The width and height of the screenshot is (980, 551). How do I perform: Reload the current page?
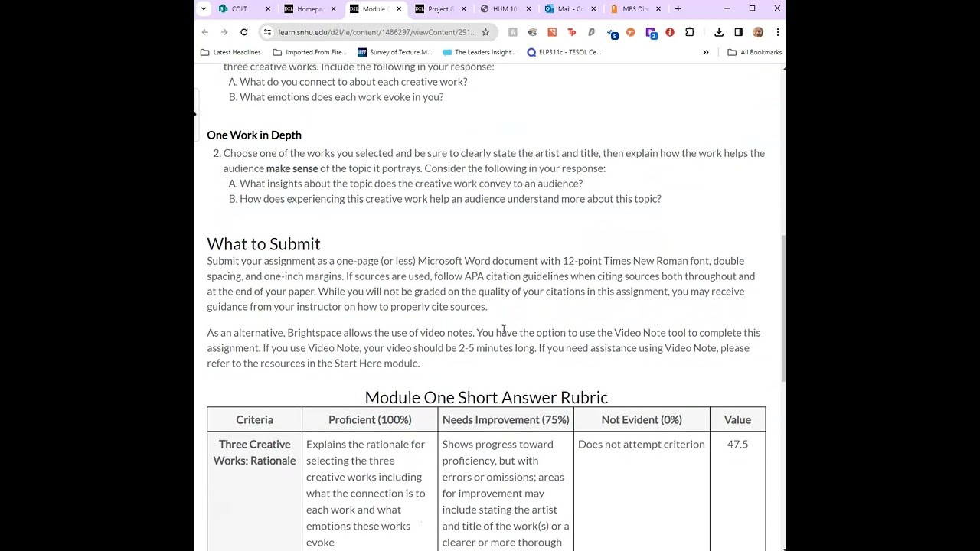[243, 32]
